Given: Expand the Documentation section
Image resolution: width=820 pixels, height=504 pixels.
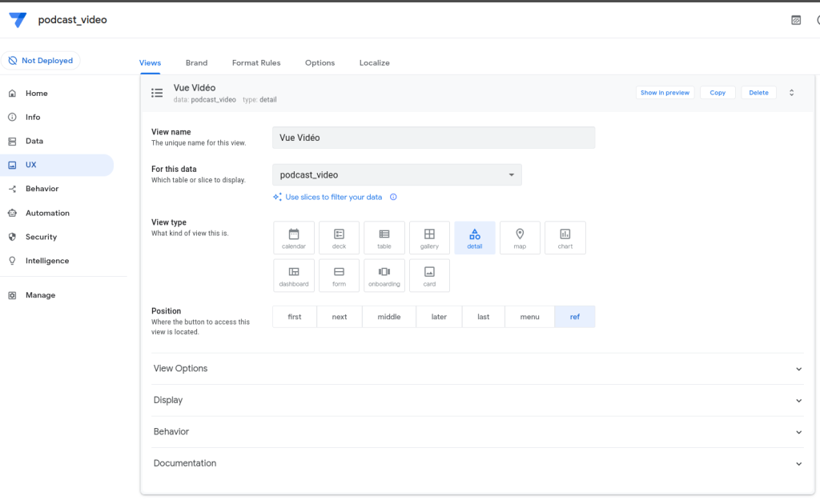Looking at the screenshot, I should pyautogui.click(x=477, y=464).
